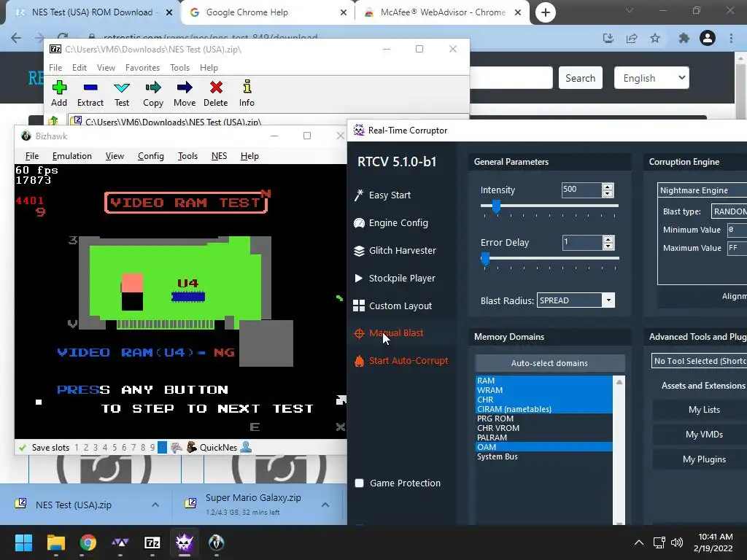Open the No Tool Selected dropdown
Image resolution: width=747 pixels, height=560 pixels.
point(699,361)
